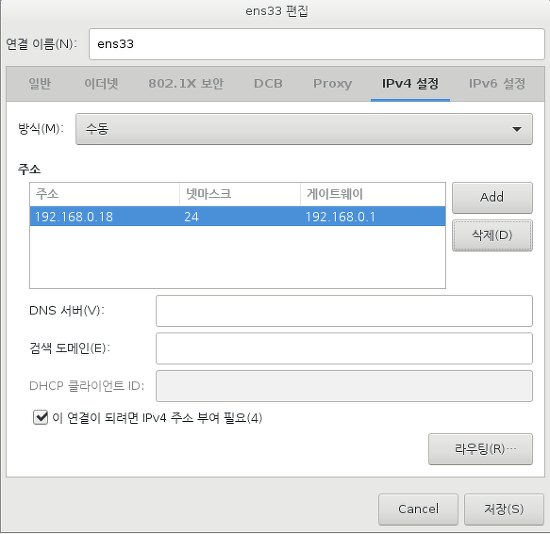550x534 pixels.
Task: Click the 게이트웨이 column header
Action: coord(373,194)
